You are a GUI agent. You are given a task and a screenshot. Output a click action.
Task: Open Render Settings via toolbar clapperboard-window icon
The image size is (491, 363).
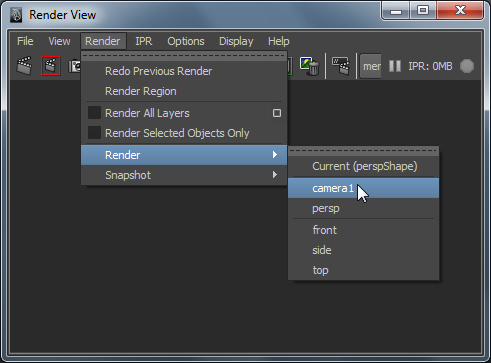[x=341, y=66]
